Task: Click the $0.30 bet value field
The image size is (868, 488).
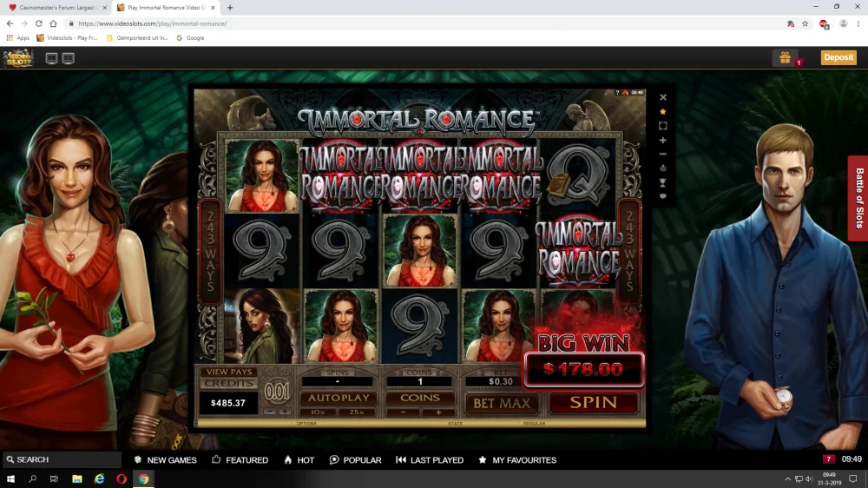Action: pos(501,381)
